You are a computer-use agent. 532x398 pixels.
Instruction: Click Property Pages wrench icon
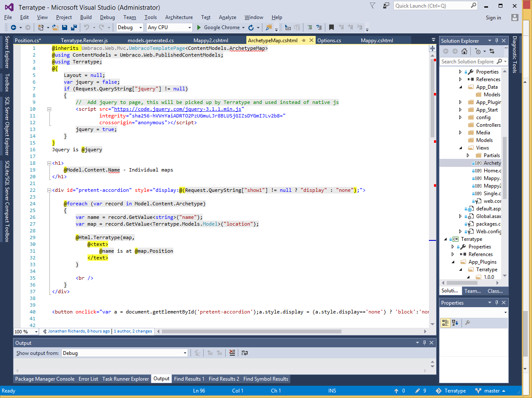tap(467, 323)
